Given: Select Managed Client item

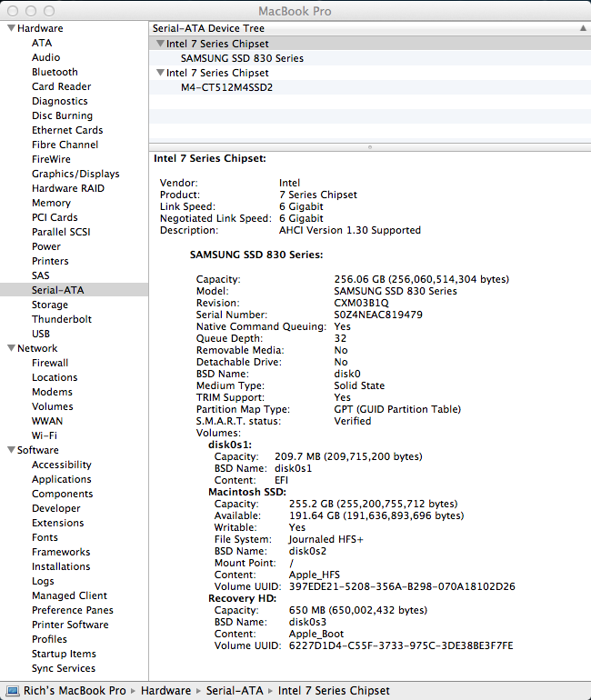Looking at the screenshot, I should click(69, 595).
